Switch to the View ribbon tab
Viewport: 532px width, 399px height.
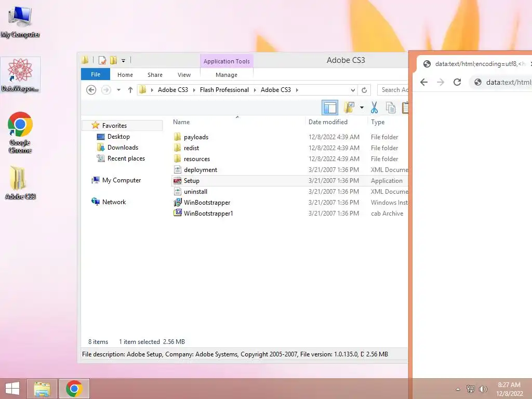point(184,75)
